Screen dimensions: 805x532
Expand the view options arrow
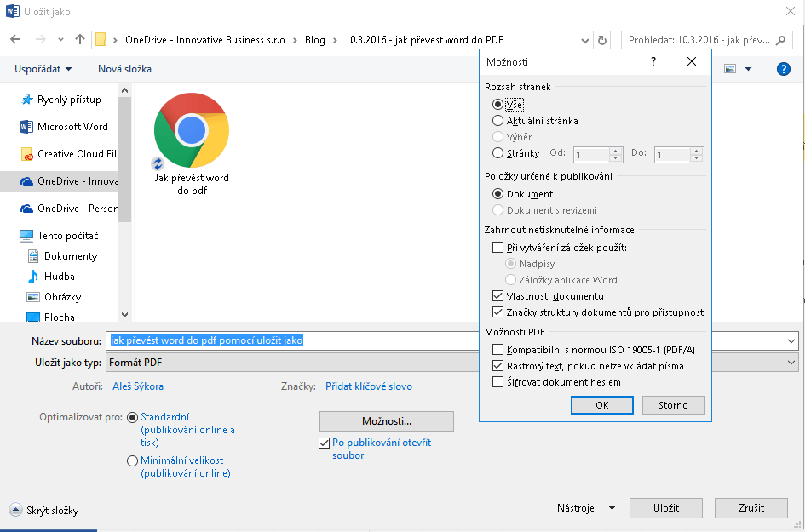point(749,69)
